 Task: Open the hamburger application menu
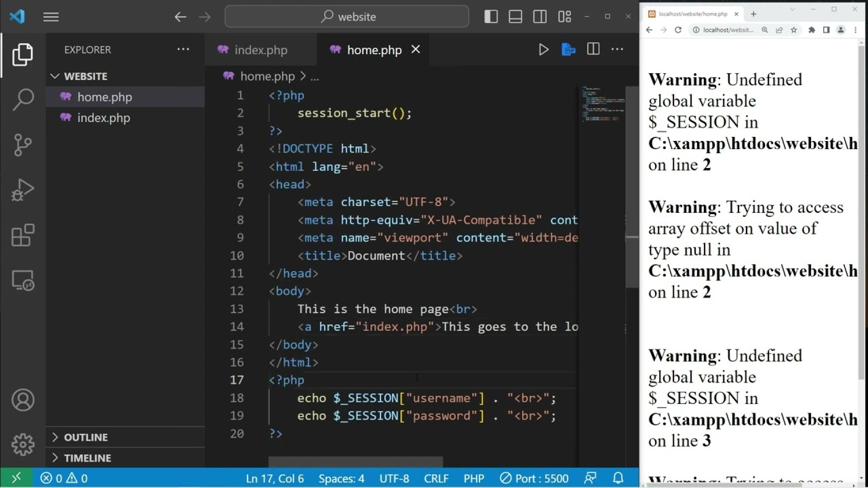(x=51, y=17)
